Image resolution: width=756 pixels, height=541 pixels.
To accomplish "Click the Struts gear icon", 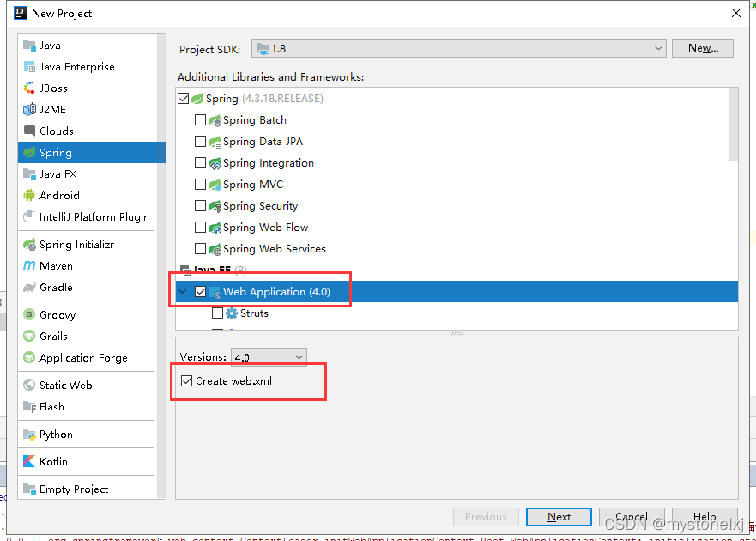I will point(232,313).
